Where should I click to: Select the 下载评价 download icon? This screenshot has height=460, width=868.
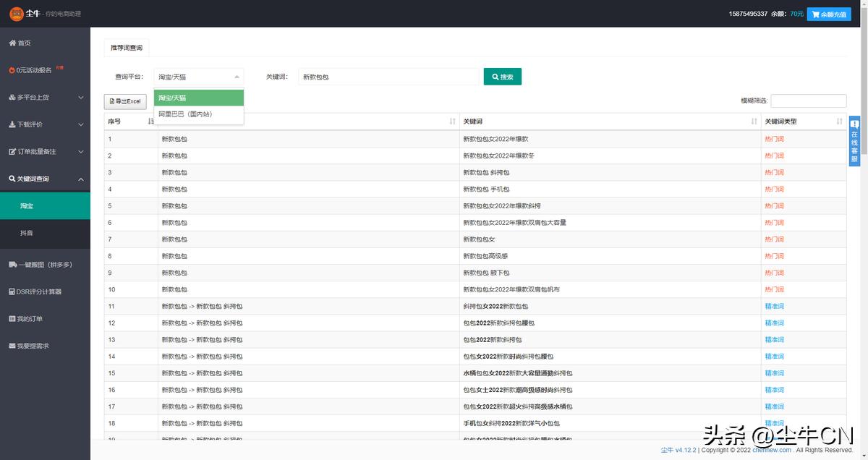tap(10, 124)
